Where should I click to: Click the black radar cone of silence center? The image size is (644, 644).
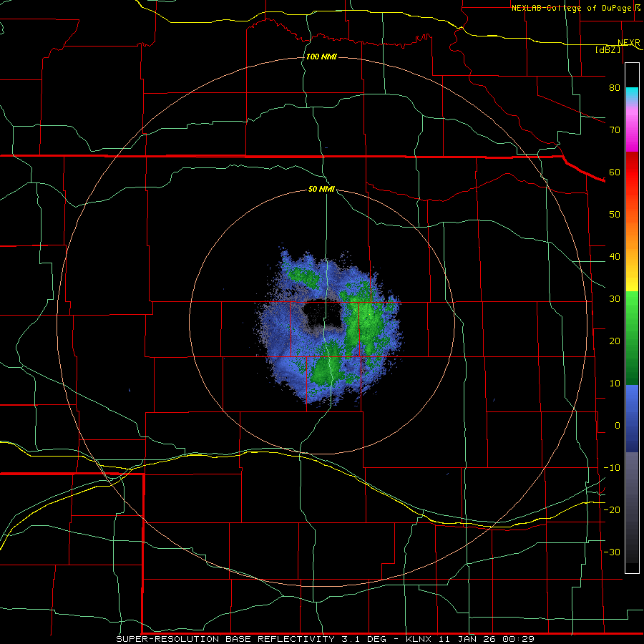coord(321,314)
